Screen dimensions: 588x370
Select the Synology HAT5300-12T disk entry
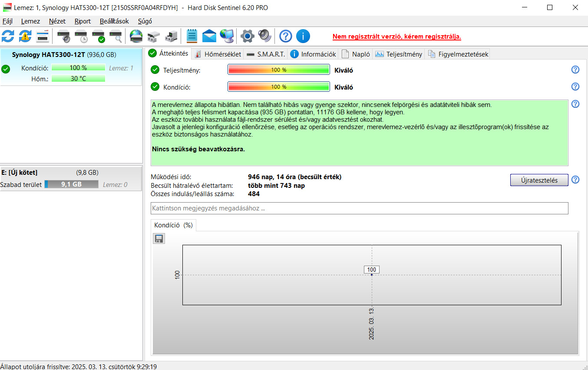click(x=71, y=67)
